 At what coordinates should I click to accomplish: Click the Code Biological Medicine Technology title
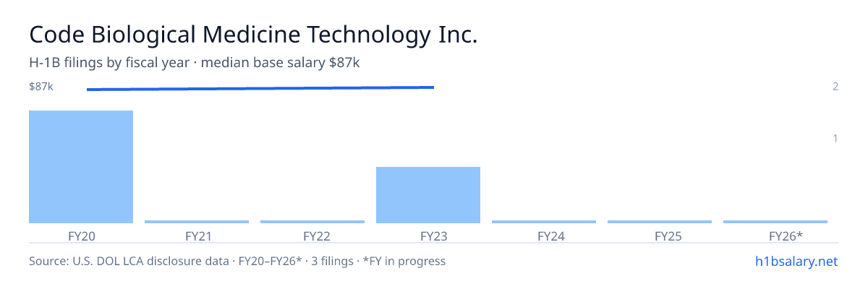[x=253, y=35]
